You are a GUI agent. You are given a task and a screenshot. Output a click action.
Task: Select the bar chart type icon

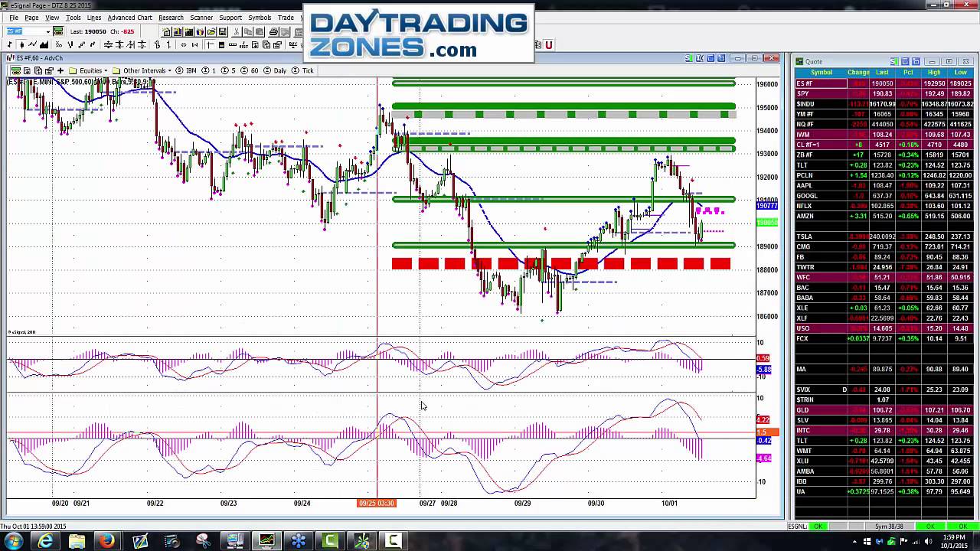click(x=9, y=44)
